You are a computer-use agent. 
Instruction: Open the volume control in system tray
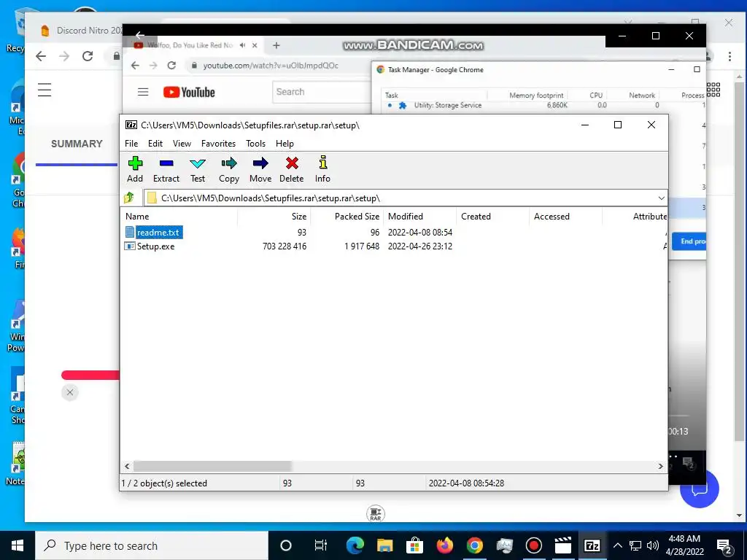pyautogui.click(x=653, y=545)
